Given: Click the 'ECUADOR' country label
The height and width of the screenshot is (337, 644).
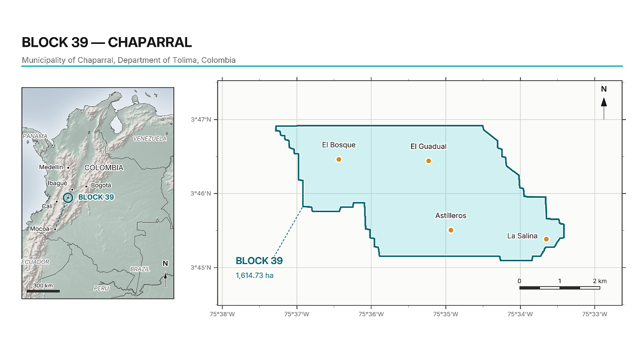Looking at the screenshot, I should tap(36, 262).
